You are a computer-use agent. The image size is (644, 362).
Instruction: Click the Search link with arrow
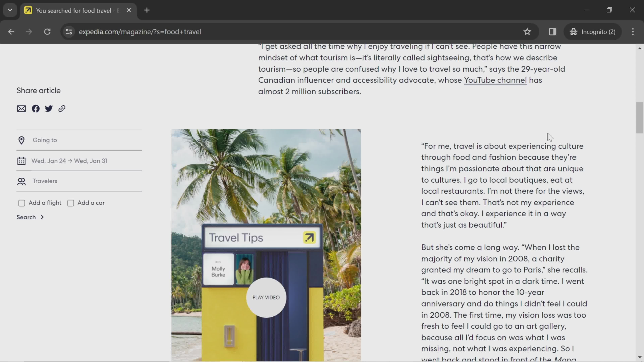30,217
